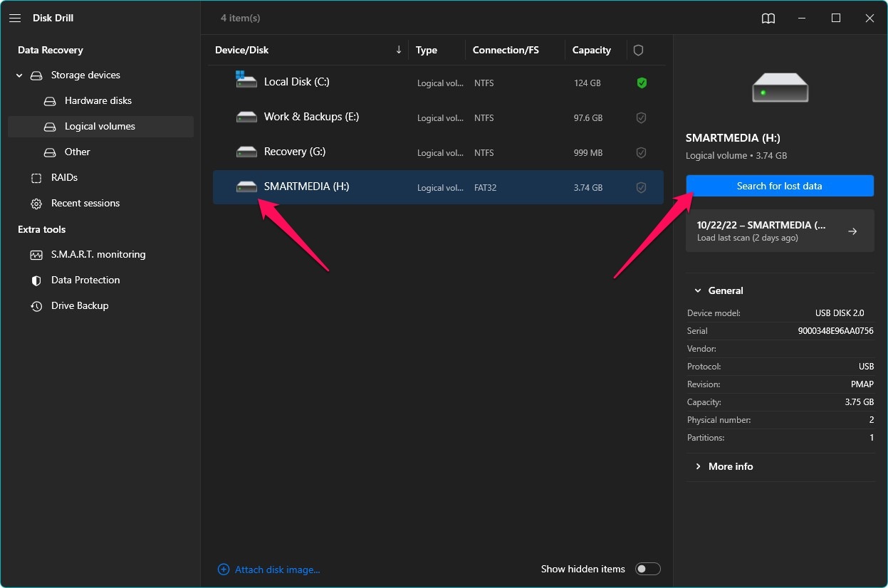This screenshot has height=588, width=888.
Task: Open Drive Backup tool
Action: (80, 306)
